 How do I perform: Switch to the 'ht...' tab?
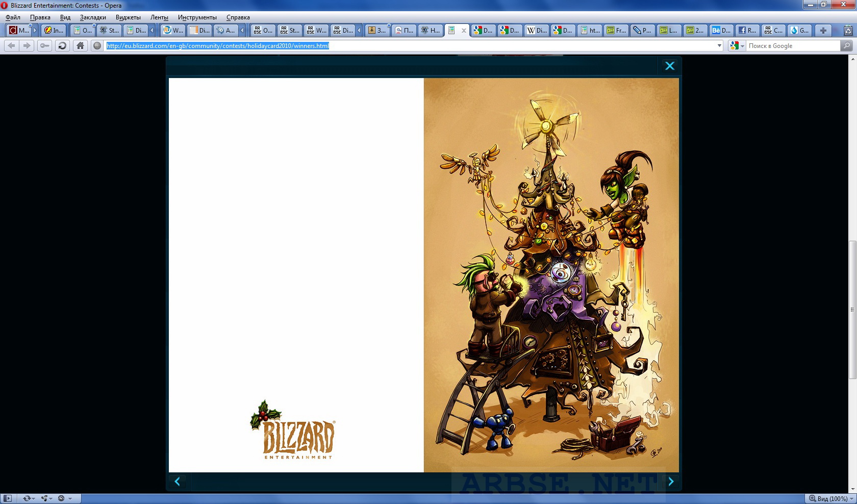pyautogui.click(x=590, y=31)
